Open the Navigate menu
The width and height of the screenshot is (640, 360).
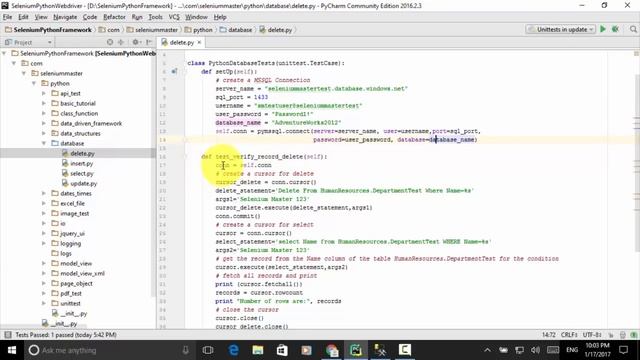click(x=65, y=17)
